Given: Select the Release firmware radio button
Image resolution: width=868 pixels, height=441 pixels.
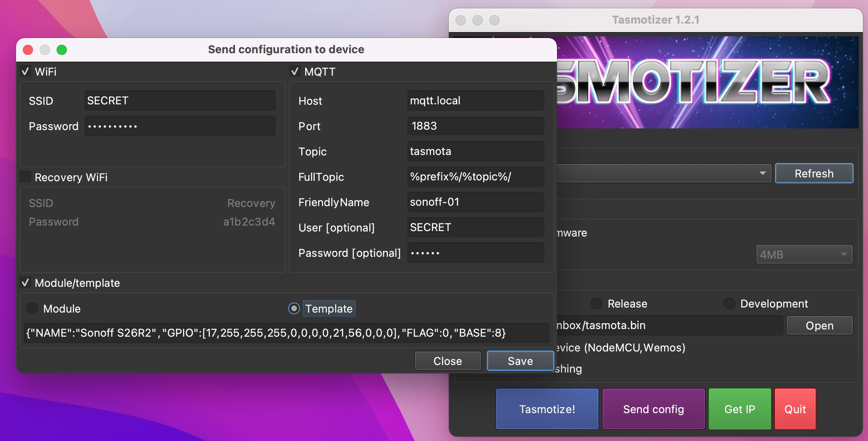Looking at the screenshot, I should click(597, 303).
